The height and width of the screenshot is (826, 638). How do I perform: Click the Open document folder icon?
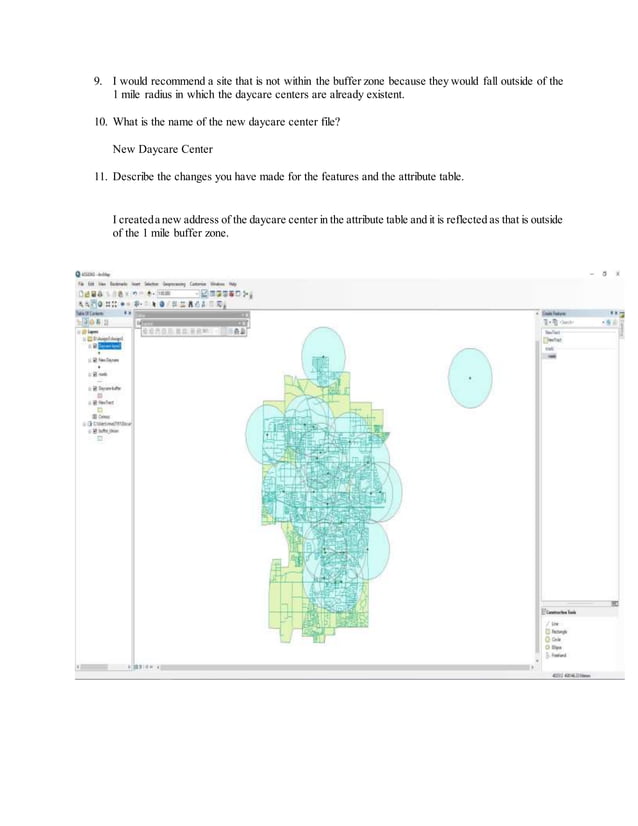(86, 294)
